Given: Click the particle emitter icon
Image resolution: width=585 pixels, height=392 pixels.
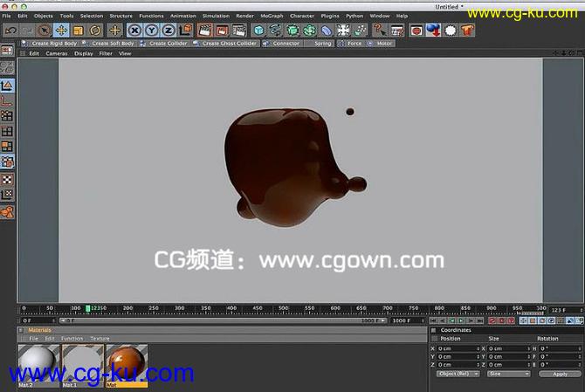Looking at the screenshot, I should (360, 31).
